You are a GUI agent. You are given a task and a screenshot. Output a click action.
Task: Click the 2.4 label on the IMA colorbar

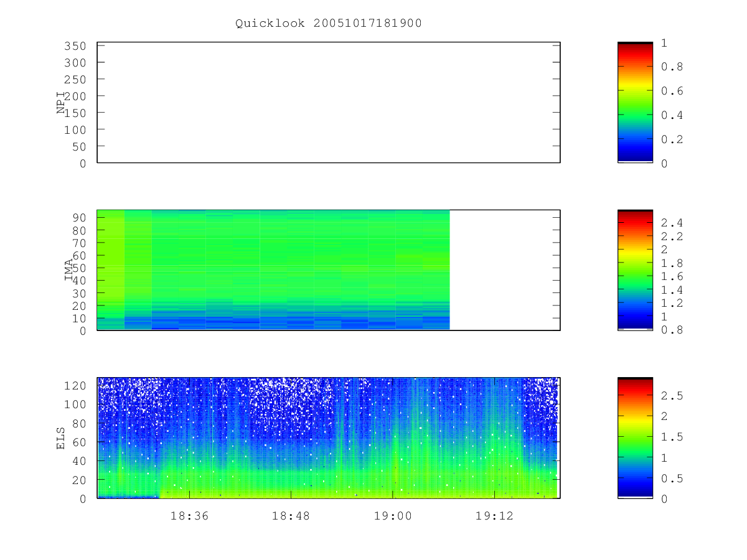(671, 223)
